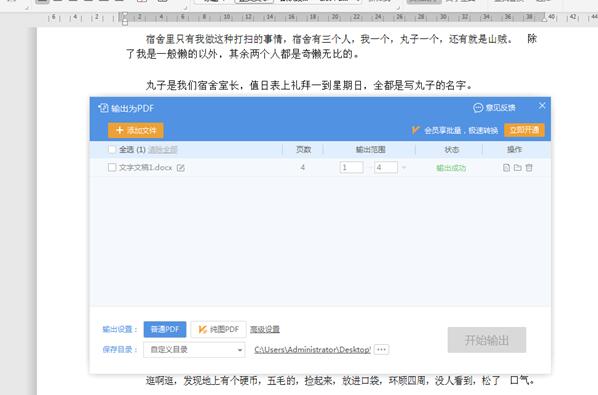Click the 清除全部 link
The height and width of the screenshot is (395, 598).
[162, 149]
